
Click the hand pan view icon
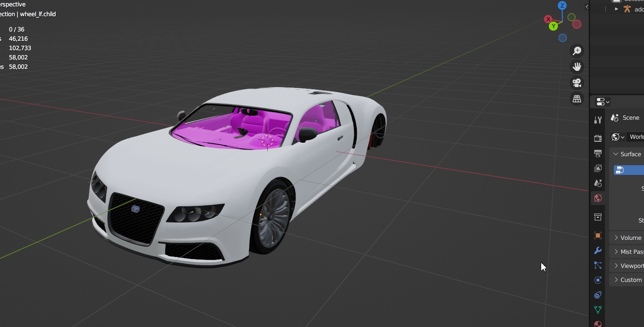click(577, 67)
